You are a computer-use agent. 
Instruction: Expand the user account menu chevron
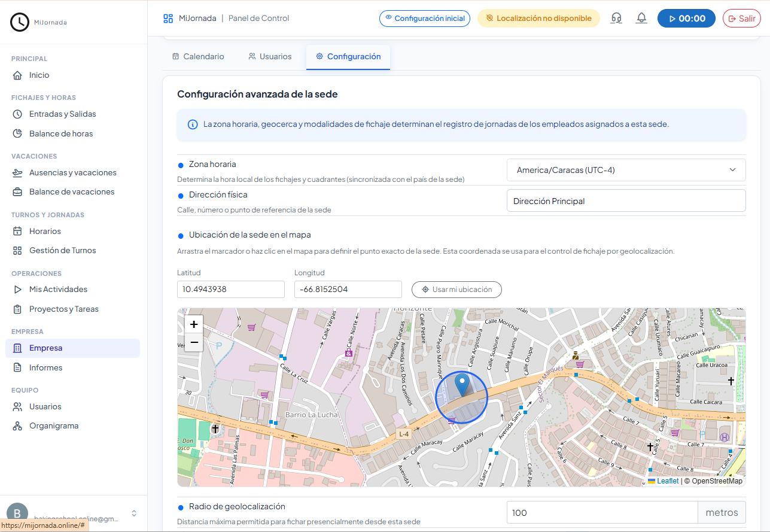click(x=134, y=513)
